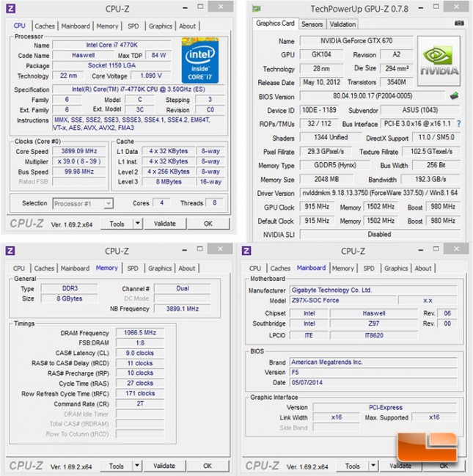
Task: Click the Level 3 cache value 8 MBytes
Action: pyautogui.click(x=169, y=182)
